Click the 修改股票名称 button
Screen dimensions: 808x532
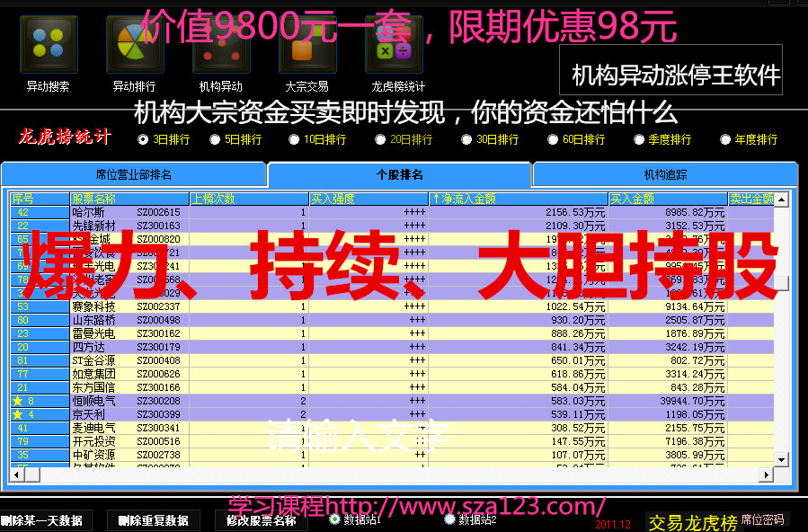[x=261, y=520]
